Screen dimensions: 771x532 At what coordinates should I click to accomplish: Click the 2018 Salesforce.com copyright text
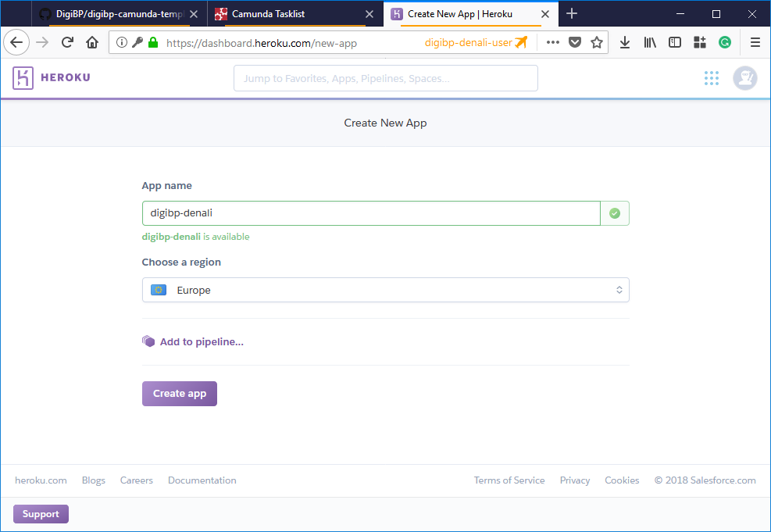point(705,480)
